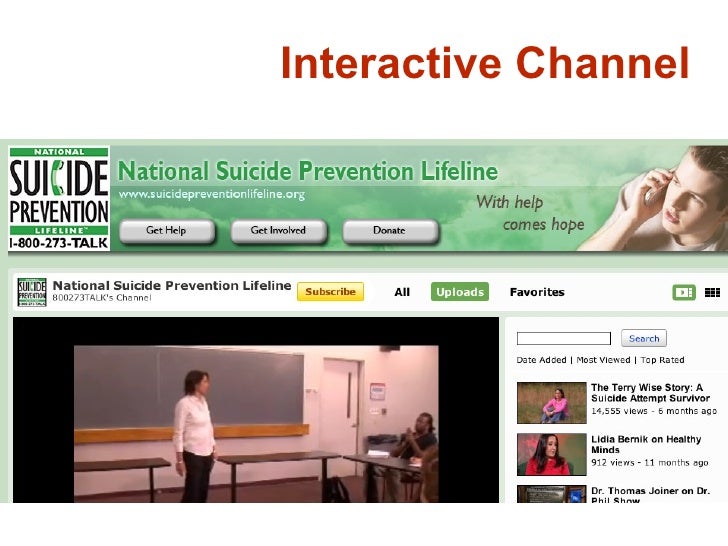
Task: Sort videos by Most Viewed
Action: pyautogui.click(x=603, y=360)
